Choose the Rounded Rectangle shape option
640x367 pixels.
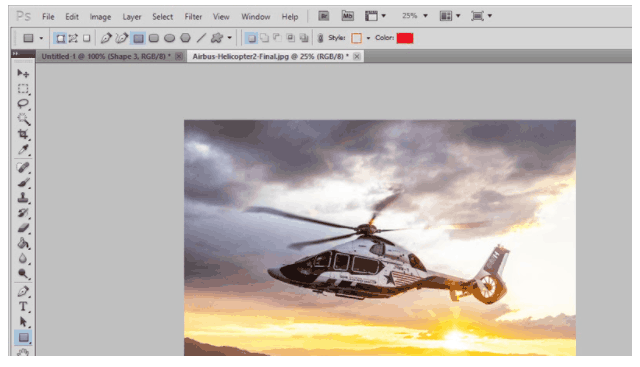pos(154,38)
